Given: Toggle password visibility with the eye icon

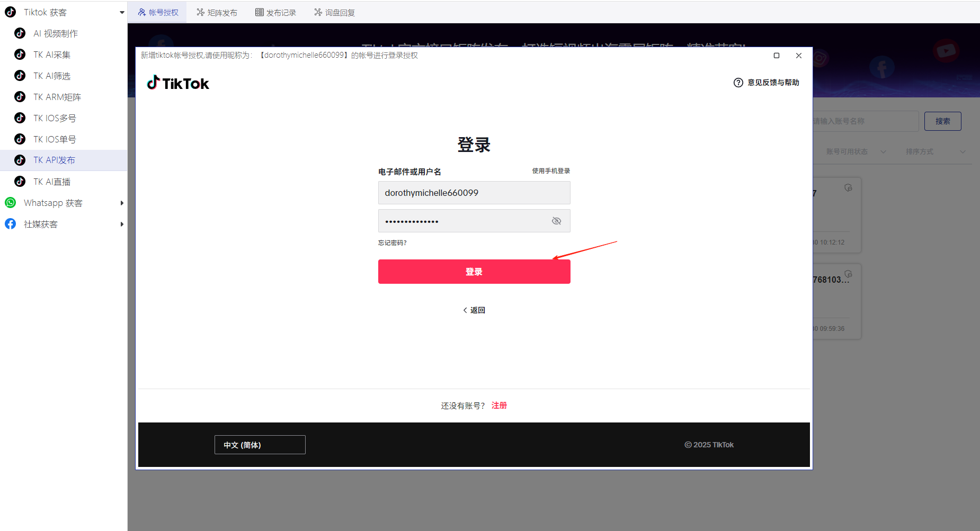Looking at the screenshot, I should coord(556,221).
